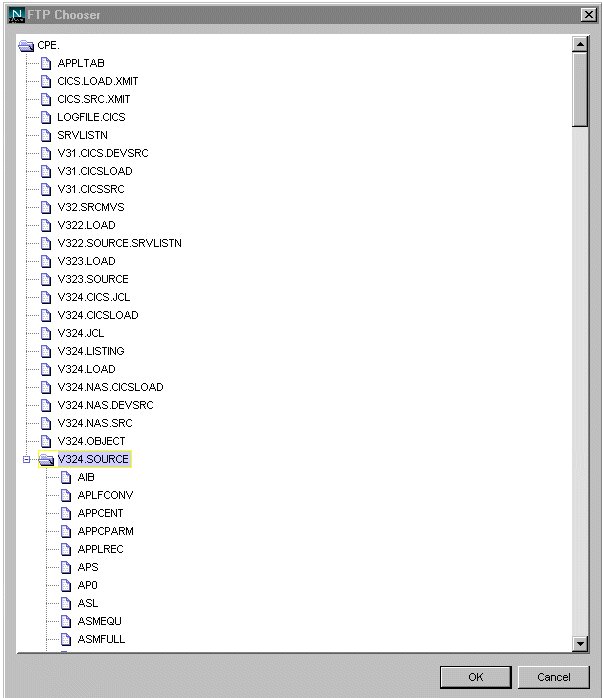602x698 pixels.
Task: Select the ASL member
Action: click(88, 603)
